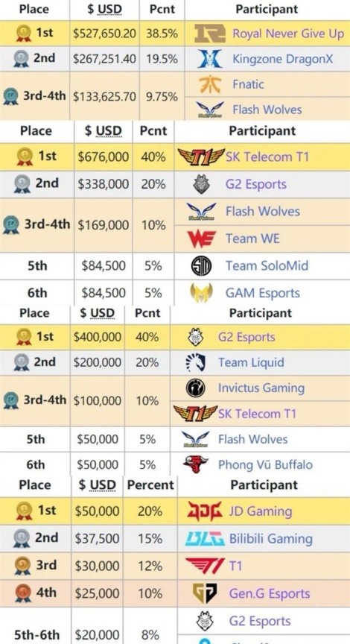
Task: Open the Royal Never Give Up link
Action: click(x=288, y=34)
